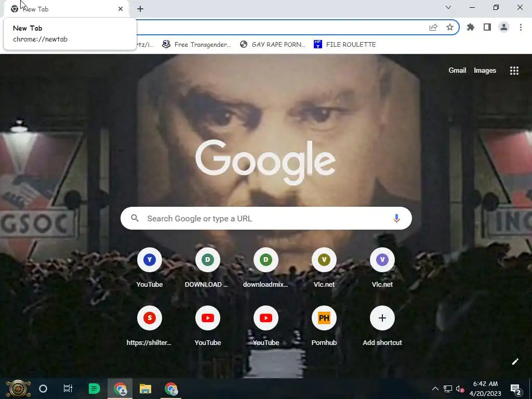Open Cortana circle on the taskbar

[x=43, y=389]
